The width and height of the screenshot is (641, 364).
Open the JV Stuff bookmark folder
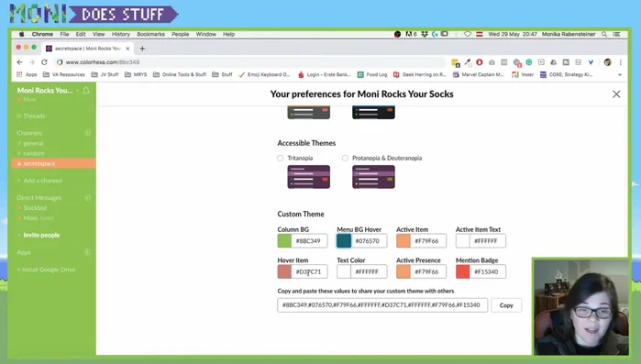pos(105,74)
